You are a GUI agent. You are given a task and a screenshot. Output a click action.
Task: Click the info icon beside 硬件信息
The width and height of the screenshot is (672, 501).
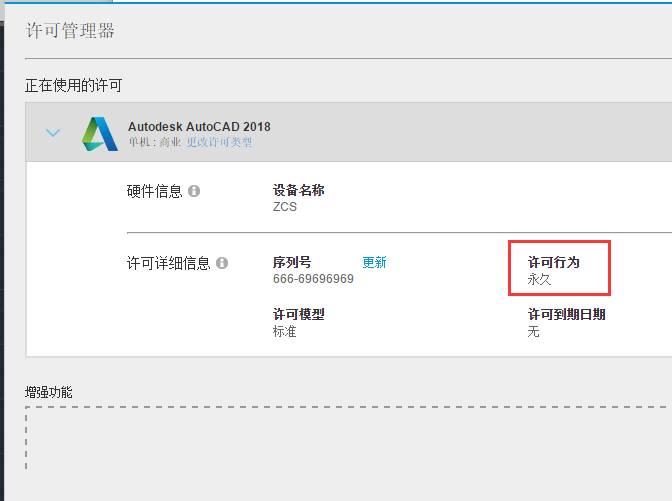(194, 191)
